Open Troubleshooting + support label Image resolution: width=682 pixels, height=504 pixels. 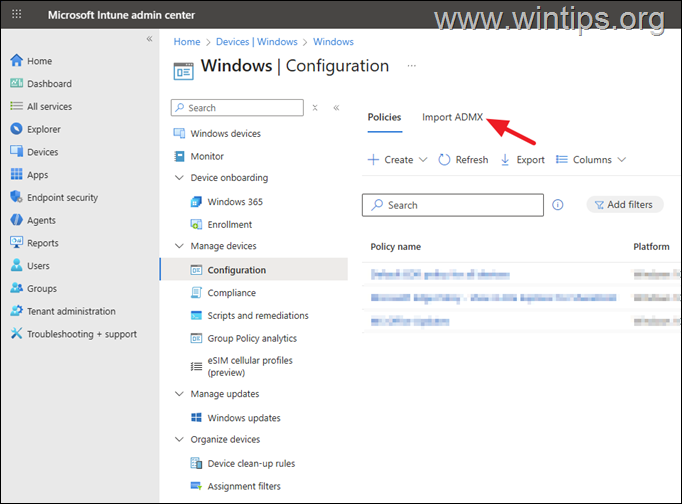click(82, 334)
